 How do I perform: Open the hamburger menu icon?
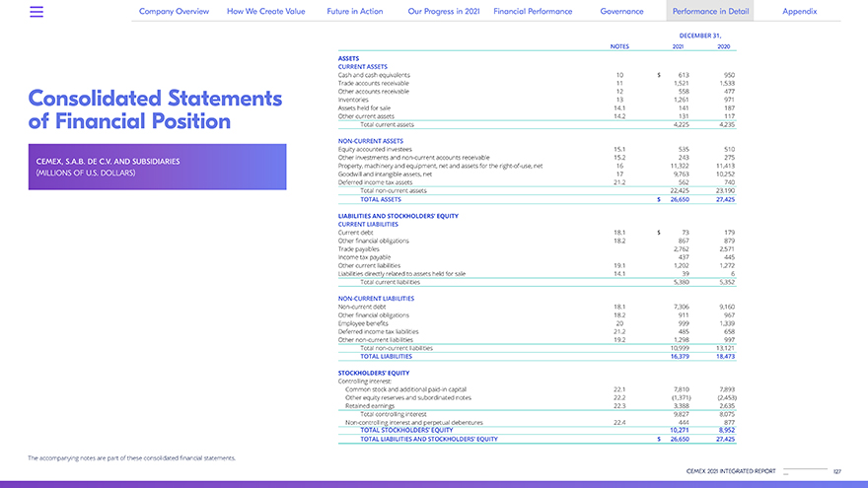[37, 12]
